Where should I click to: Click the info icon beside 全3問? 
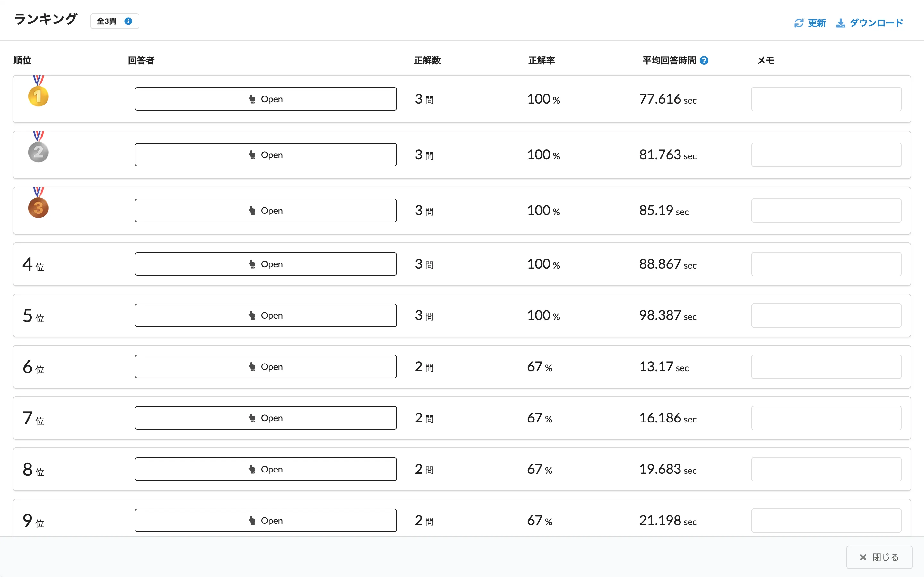click(x=128, y=21)
